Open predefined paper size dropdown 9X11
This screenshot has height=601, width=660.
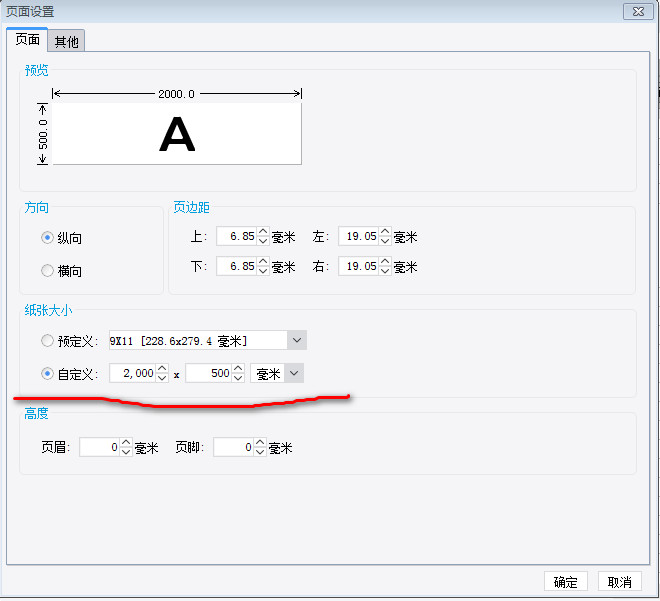(x=297, y=340)
